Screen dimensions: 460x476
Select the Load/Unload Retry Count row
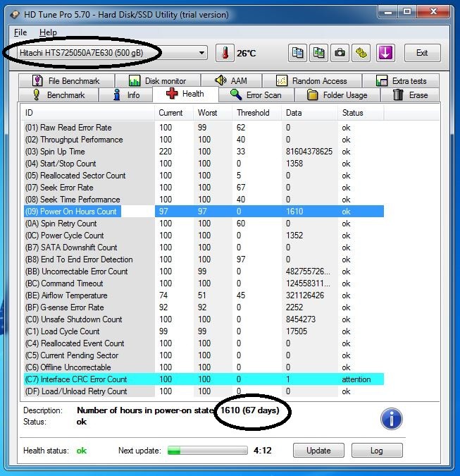(x=204, y=391)
